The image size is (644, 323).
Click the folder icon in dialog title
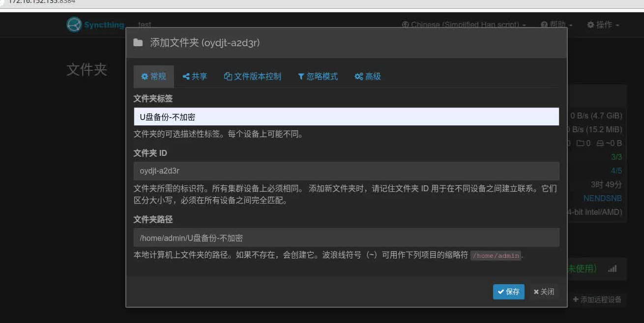coord(138,43)
